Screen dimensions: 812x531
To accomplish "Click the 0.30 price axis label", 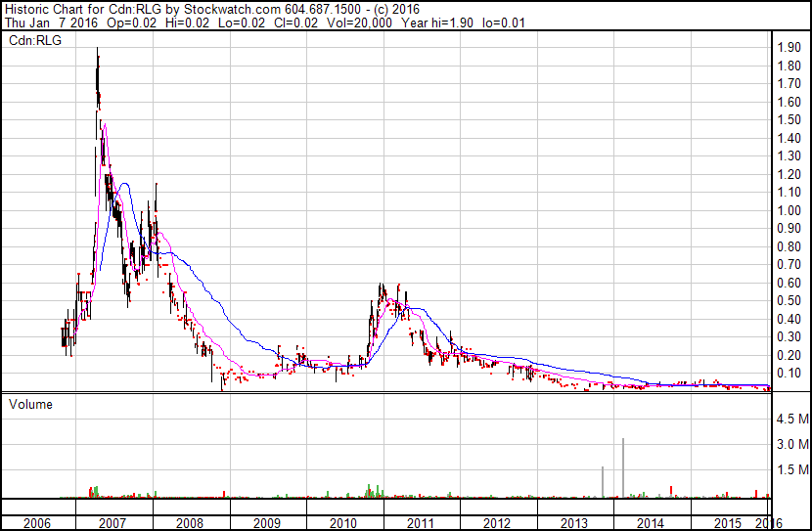I will coord(789,337).
